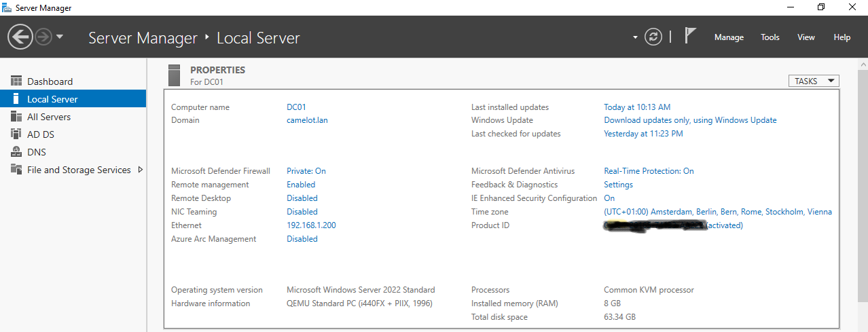Click the Dashboard icon in sidebar
The image size is (868, 332).
click(x=16, y=81)
